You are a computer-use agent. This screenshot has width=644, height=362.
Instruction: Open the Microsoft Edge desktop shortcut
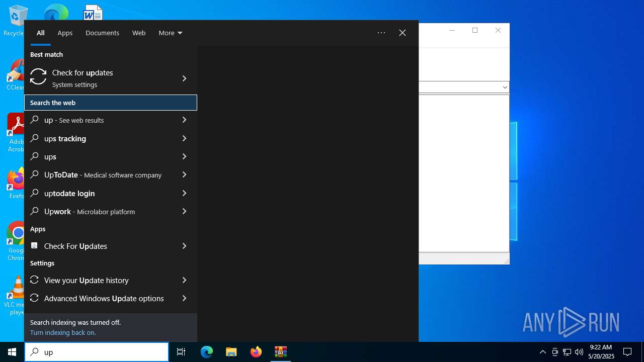click(56, 12)
